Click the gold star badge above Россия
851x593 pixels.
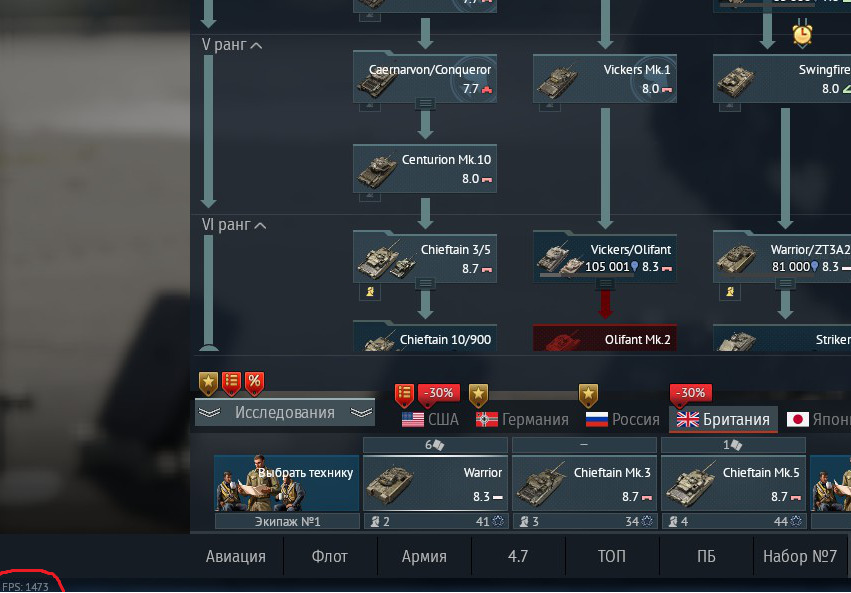(588, 395)
